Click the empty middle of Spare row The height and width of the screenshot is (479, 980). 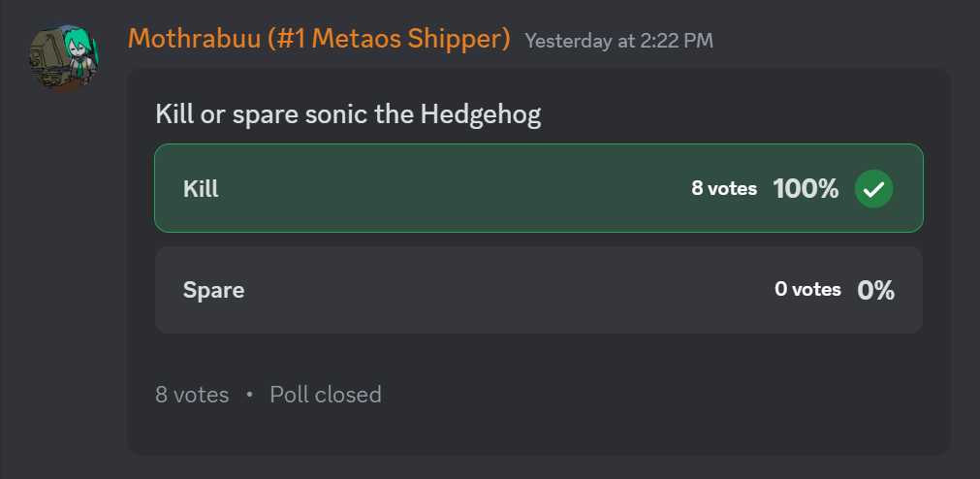[x=504, y=290]
